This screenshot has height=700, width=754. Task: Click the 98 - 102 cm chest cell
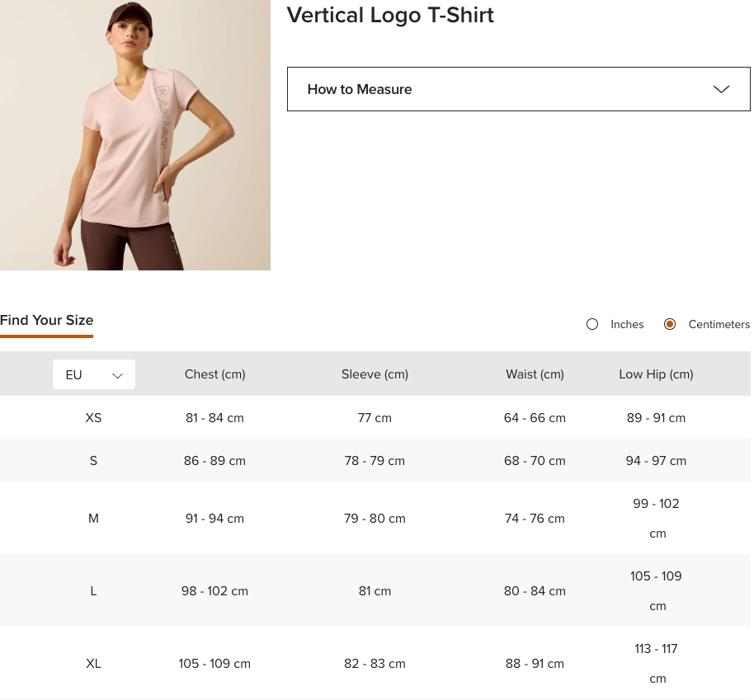tap(214, 591)
